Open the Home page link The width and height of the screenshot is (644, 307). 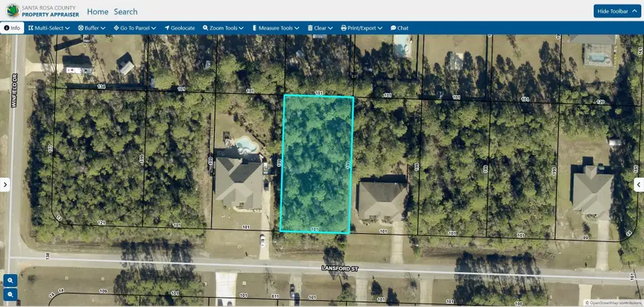pyautogui.click(x=98, y=11)
